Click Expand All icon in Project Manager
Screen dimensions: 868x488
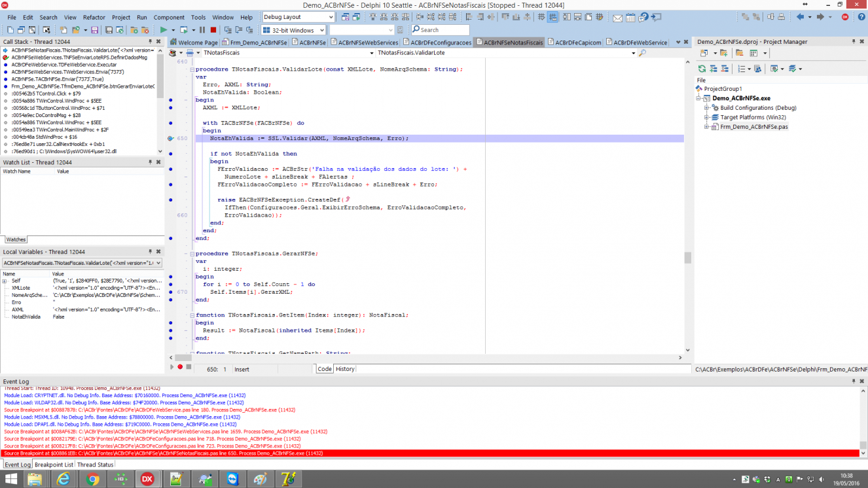[714, 69]
